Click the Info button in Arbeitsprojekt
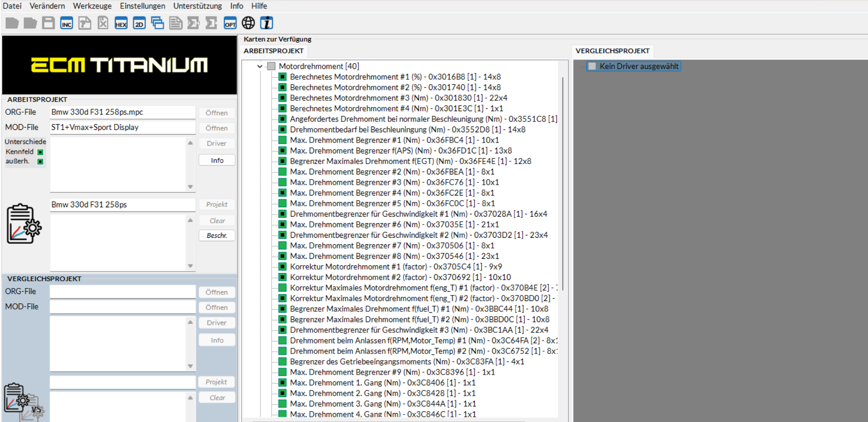The image size is (868, 422). (217, 160)
